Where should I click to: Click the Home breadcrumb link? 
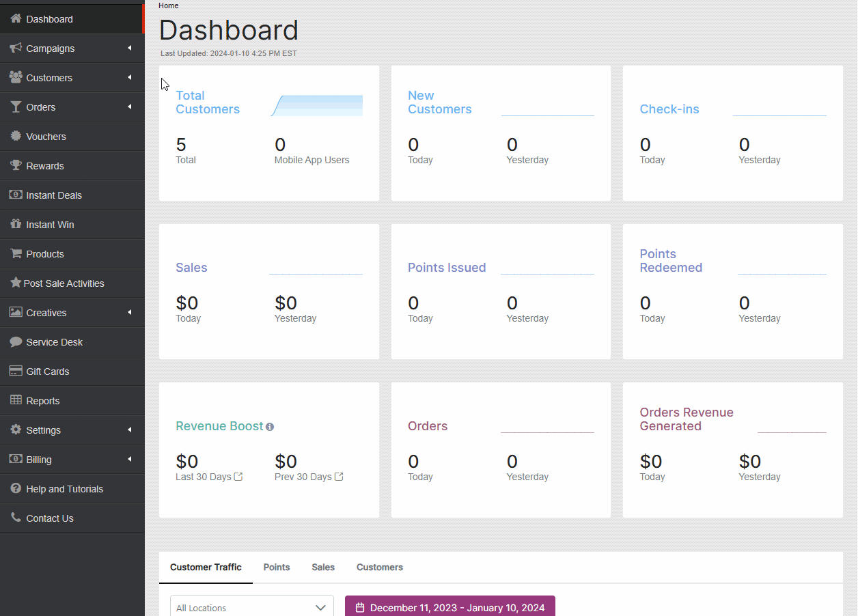(x=168, y=5)
